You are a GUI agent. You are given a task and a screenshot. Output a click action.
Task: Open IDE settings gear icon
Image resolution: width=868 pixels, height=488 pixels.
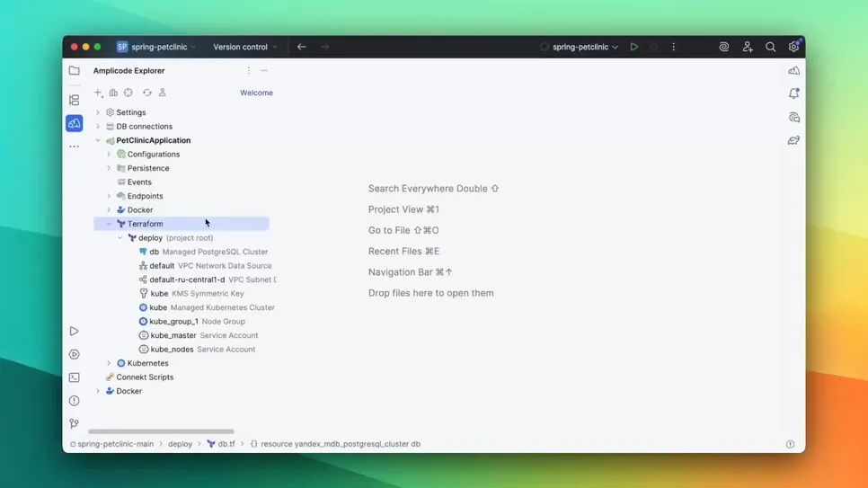(x=793, y=47)
